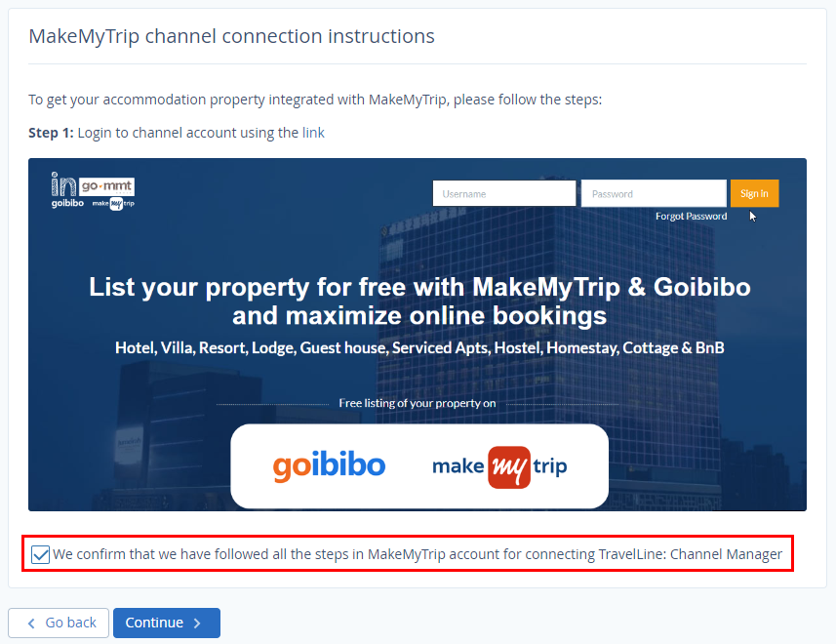Click the MakeMyTrip login page screenshot
Viewport: 836px width, 644px height.
point(418,335)
